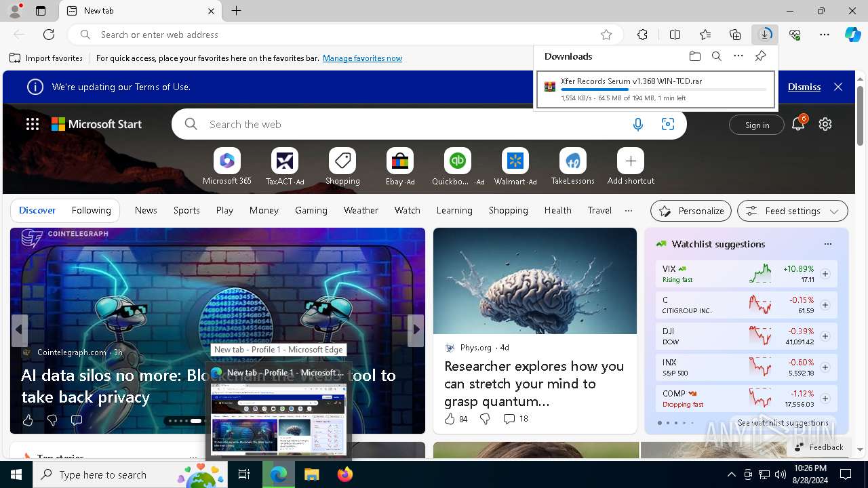
Task: Add this page to favorites star icon
Action: coord(606,35)
